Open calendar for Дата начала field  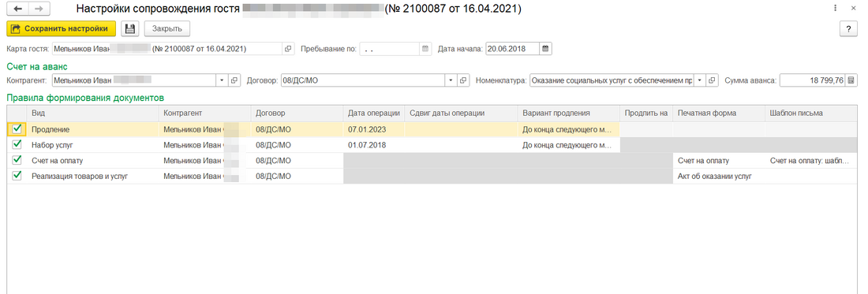click(545, 49)
